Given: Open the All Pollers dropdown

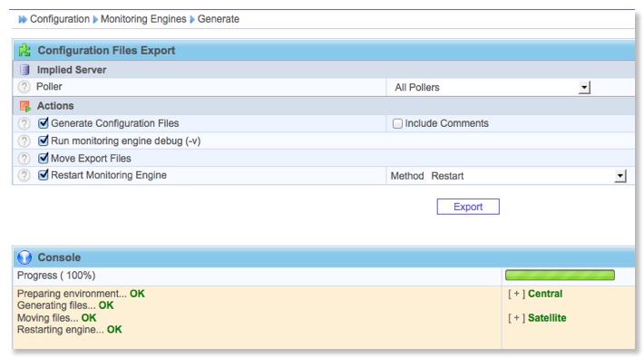Looking at the screenshot, I should (x=492, y=87).
